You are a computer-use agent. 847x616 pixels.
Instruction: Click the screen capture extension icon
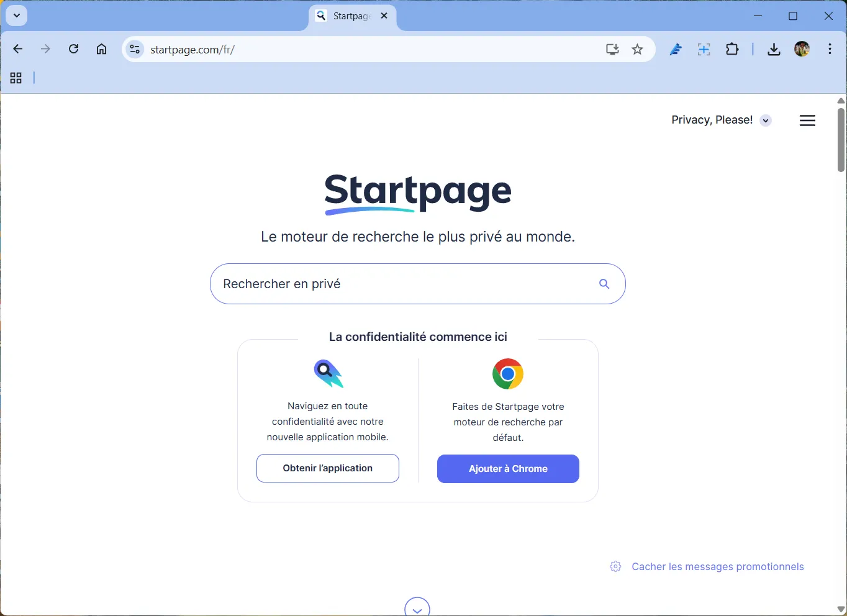pos(704,49)
